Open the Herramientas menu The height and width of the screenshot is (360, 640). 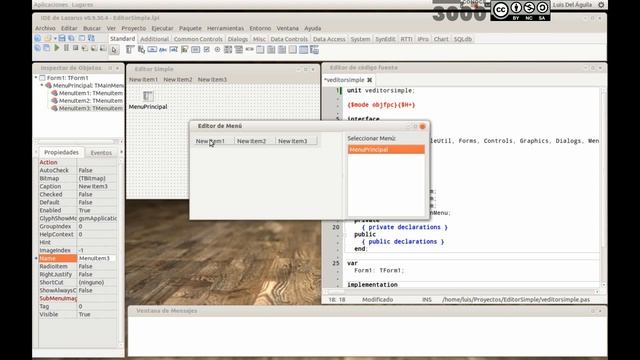(225, 28)
